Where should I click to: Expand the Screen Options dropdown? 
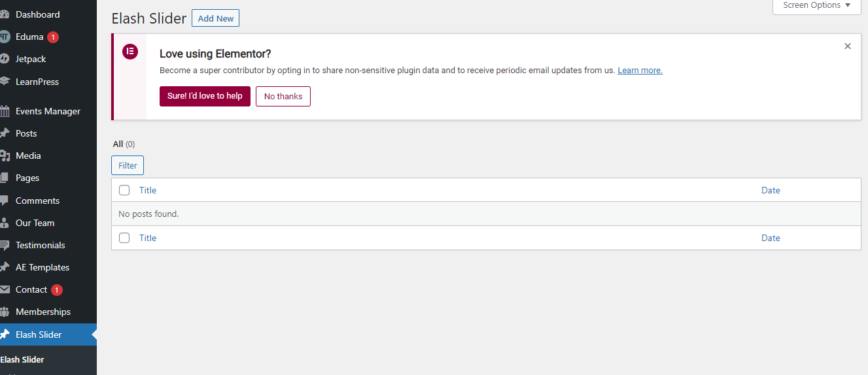pos(816,5)
